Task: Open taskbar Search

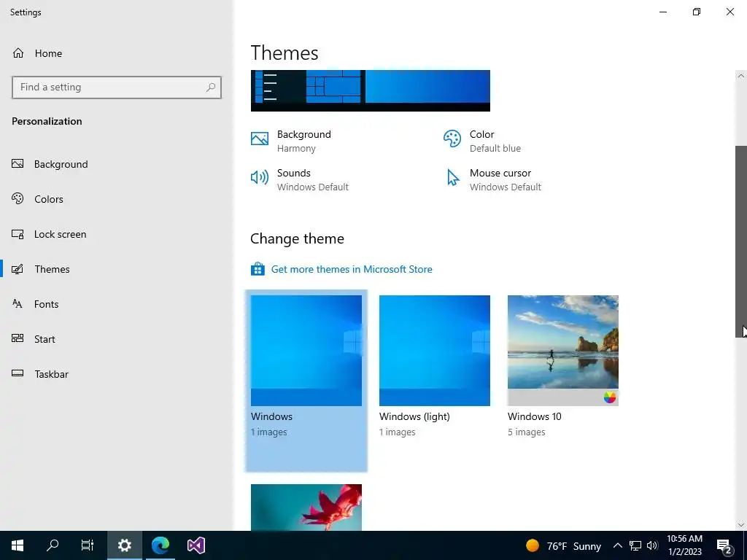Action: (x=53, y=545)
